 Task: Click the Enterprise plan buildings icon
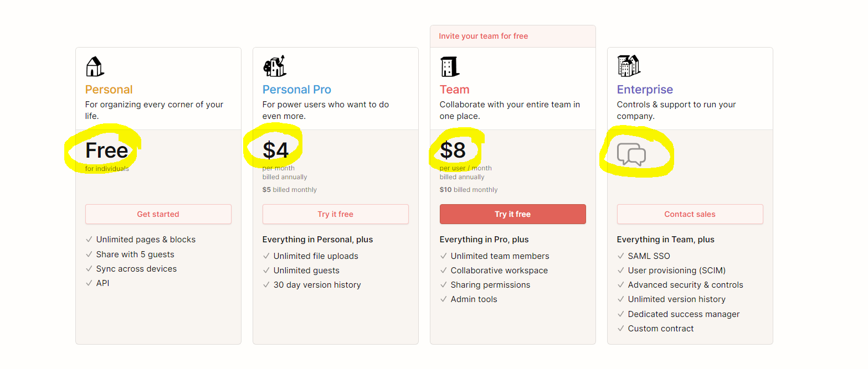click(x=629, y=66)
